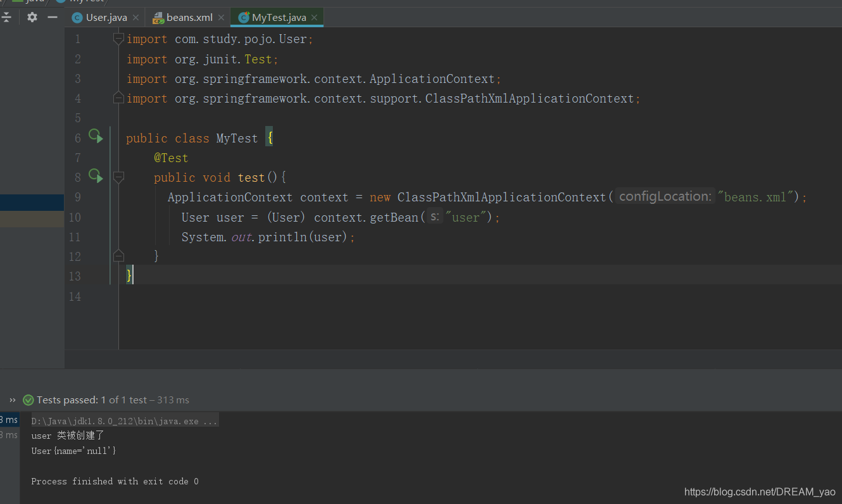Open the project panel settings gear
Viewport: 842px width, 504px height.
click(x=32, y=17)
